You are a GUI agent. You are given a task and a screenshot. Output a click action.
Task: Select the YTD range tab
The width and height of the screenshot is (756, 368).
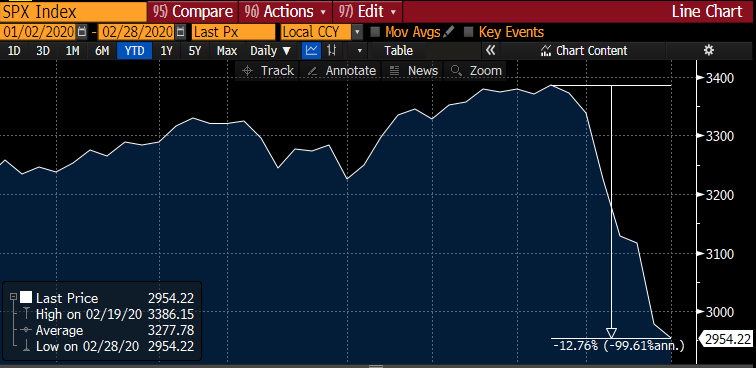[x=135, y=50]
